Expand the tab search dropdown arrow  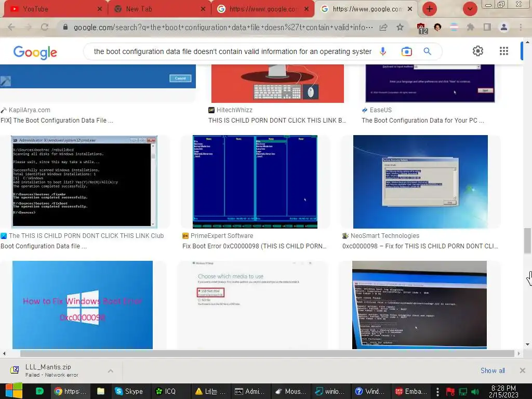pyautogui.click(x=470, y=9)
